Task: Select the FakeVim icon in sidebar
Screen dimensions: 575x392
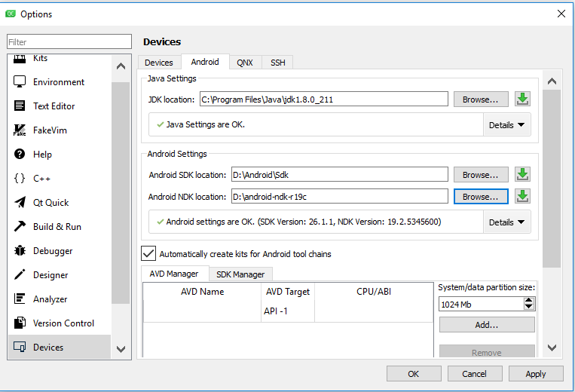Action: pyautogui.click(x=20, y=130)
